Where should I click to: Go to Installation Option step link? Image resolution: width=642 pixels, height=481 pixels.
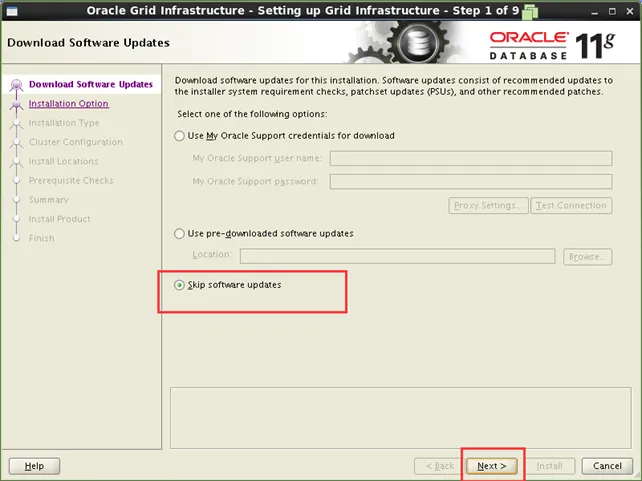pos(68,104)
